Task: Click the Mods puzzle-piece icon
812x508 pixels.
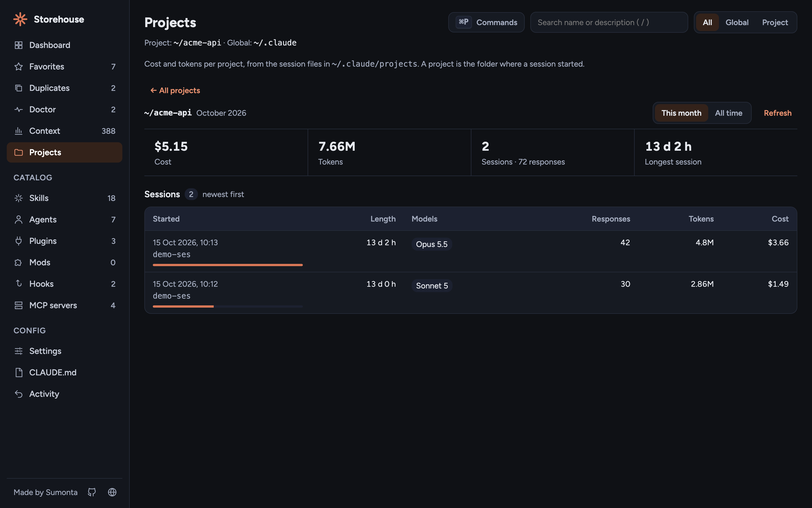Action: [18, 263]
